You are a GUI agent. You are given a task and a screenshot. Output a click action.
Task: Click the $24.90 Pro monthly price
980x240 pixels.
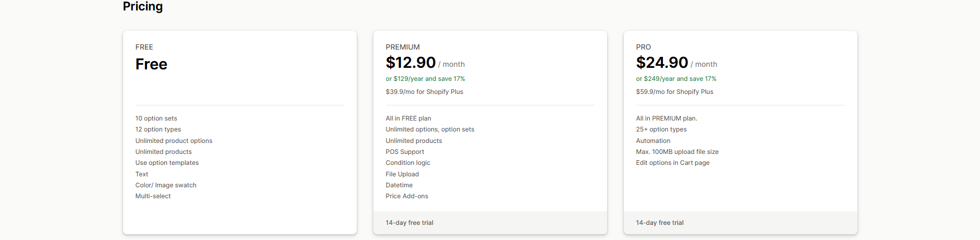[661, 63]
